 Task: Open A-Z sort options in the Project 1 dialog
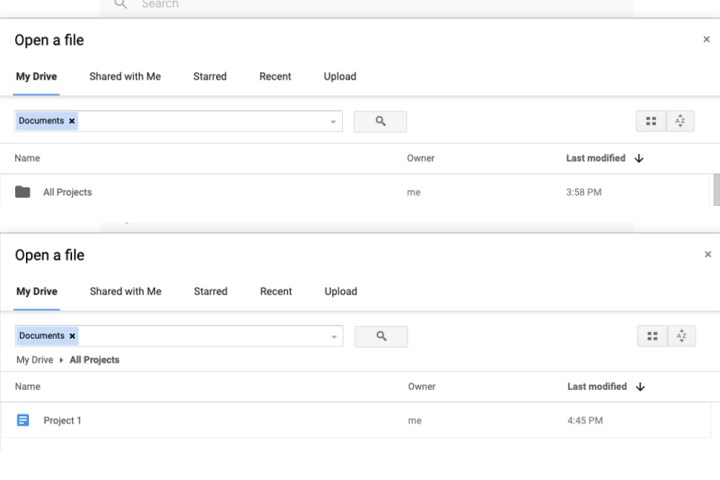pos(681,336)
